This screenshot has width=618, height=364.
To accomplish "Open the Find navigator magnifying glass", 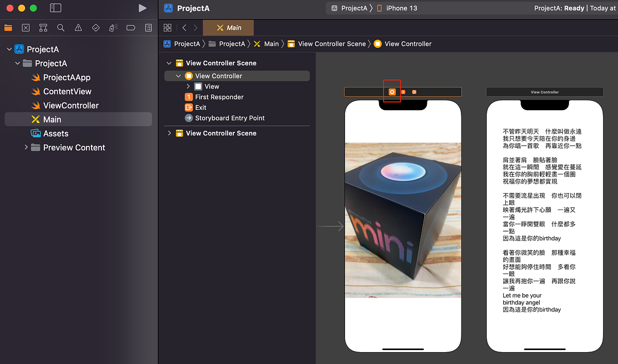I will tap(60, 27).
